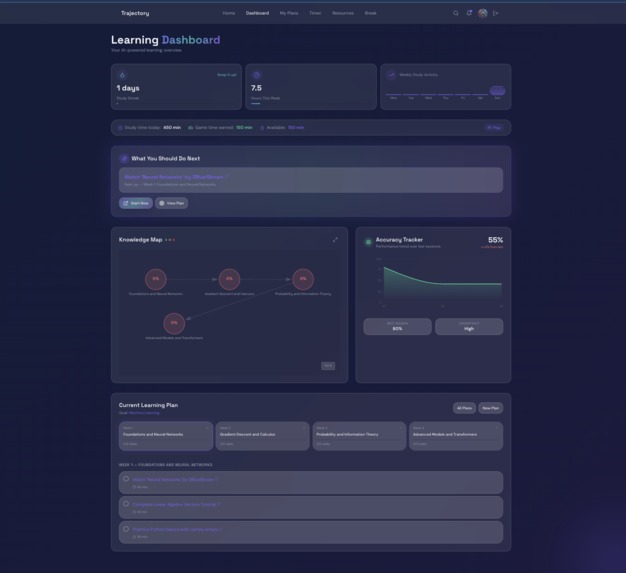
Task: Click the logout icon in the header
Action: click(495, 13)
